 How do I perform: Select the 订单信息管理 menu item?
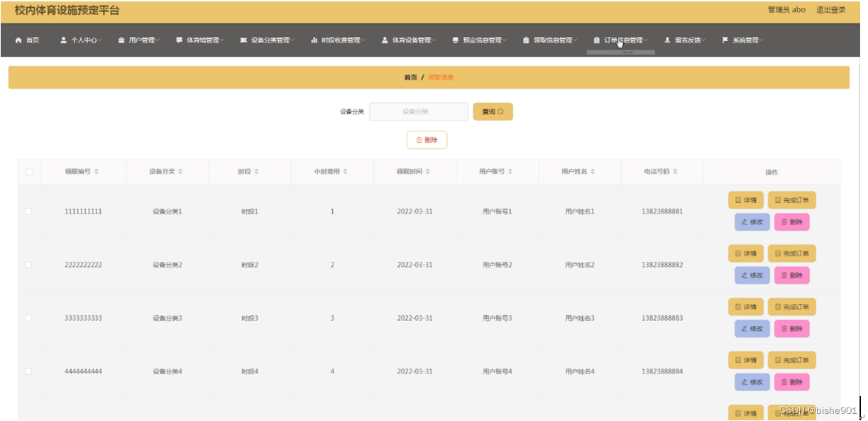tap(620, 40)
